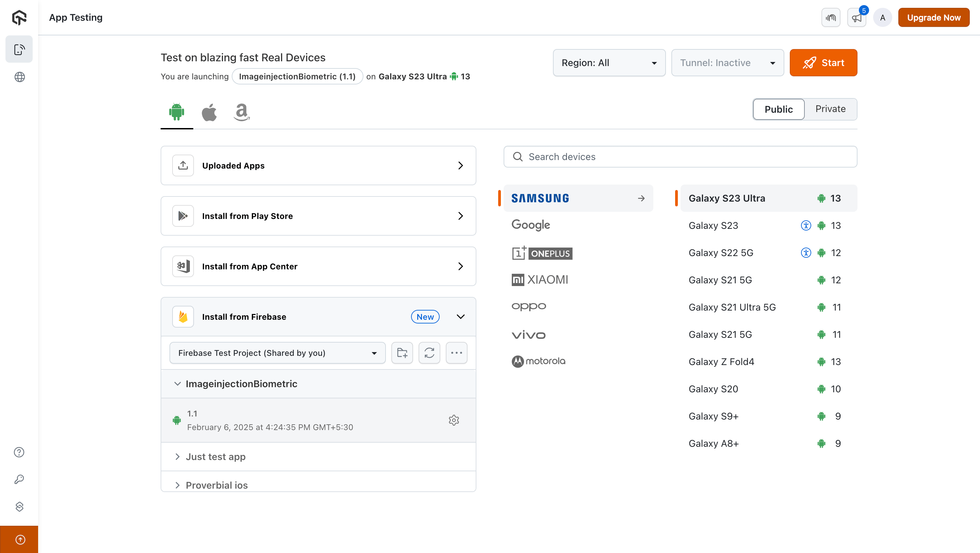980x553 pixels.
Task: Open the announcements megaphone icon
Action: coord(856,17)
